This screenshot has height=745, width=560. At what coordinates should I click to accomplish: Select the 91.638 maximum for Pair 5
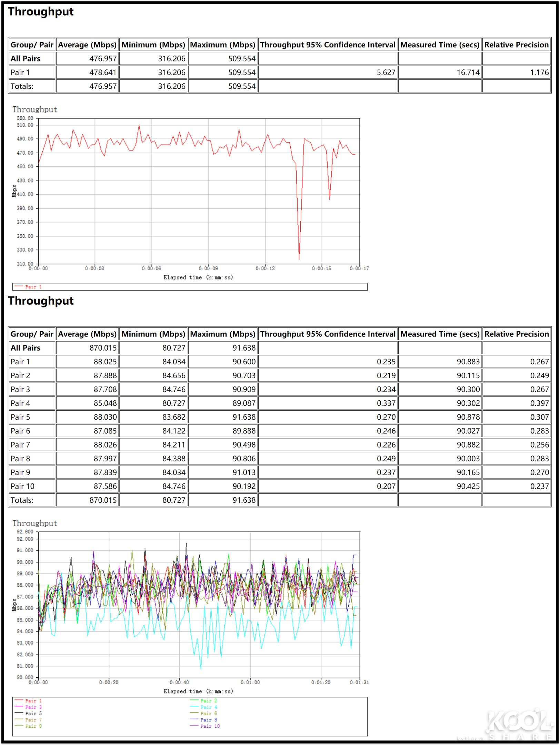tap(223, 417)
